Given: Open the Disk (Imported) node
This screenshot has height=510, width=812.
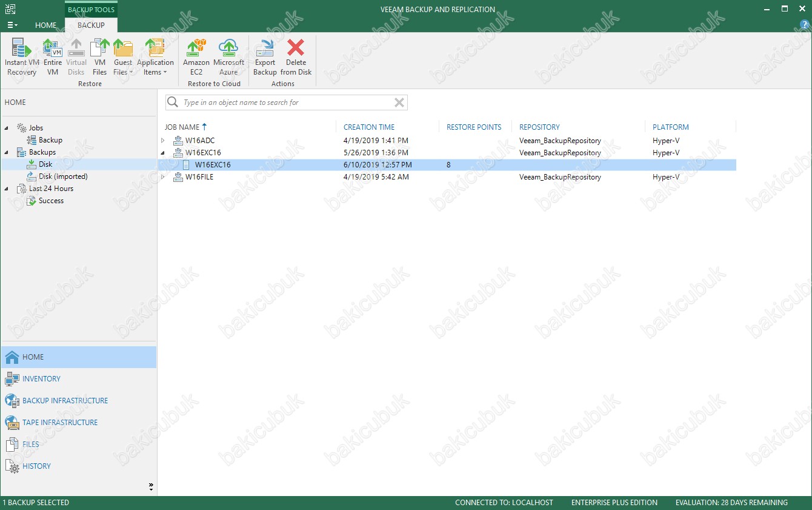Looking at the screenshot, I should coord(63,176).
